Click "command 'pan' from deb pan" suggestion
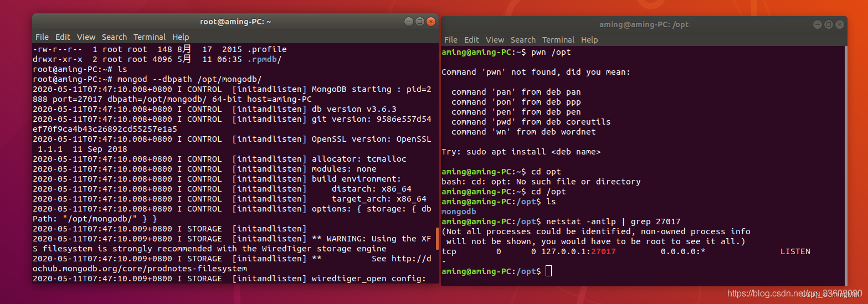868x304 pixels. click(516, 92)
